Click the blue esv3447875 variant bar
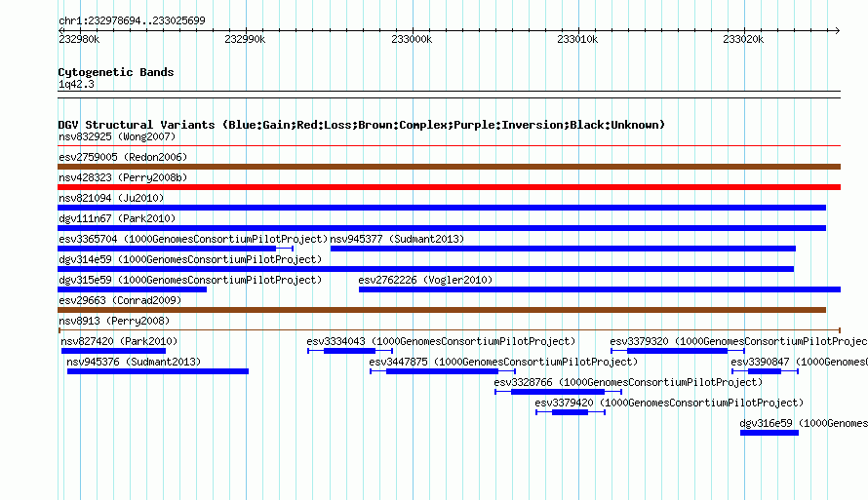 (x=443, y=371)
